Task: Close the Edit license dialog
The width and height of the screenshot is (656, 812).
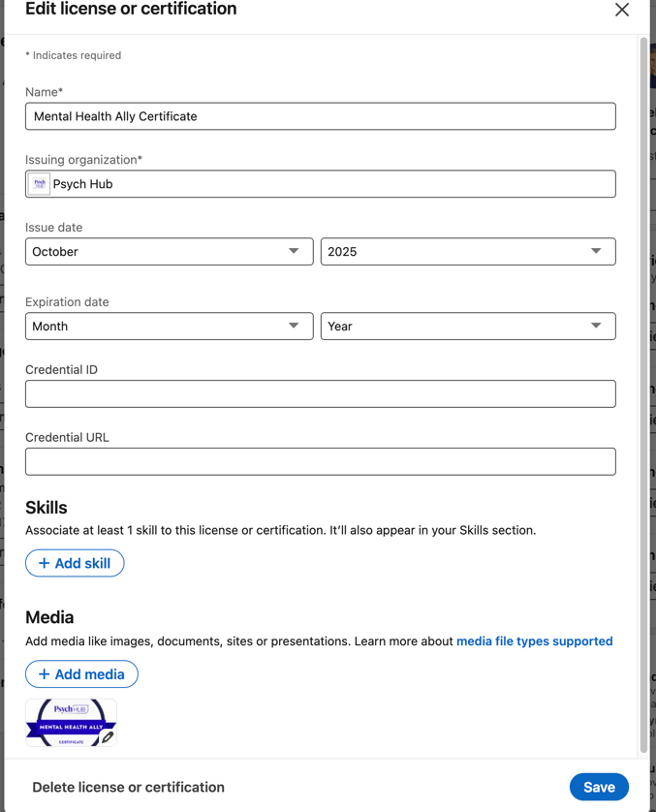Action: pyautogui.click(x=622, y=10)
